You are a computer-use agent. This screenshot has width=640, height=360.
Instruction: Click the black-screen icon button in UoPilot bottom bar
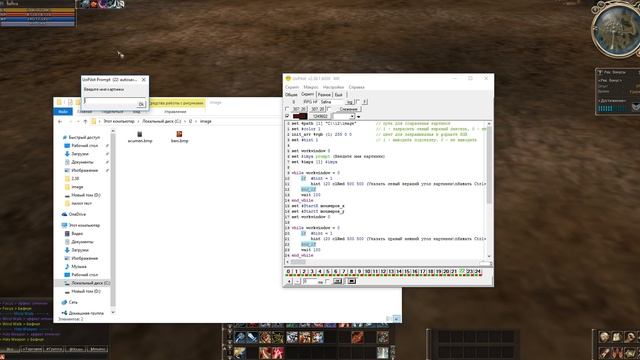point(351,281)
